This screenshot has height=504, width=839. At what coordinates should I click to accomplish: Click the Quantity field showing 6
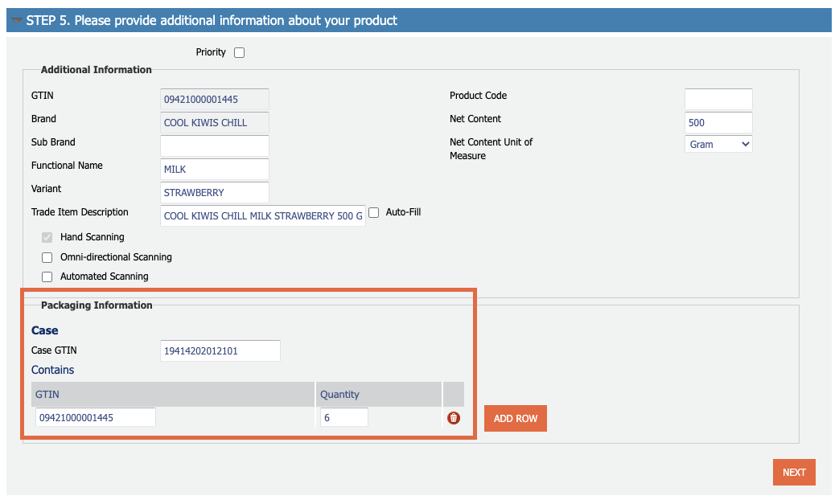pos(344,417)
